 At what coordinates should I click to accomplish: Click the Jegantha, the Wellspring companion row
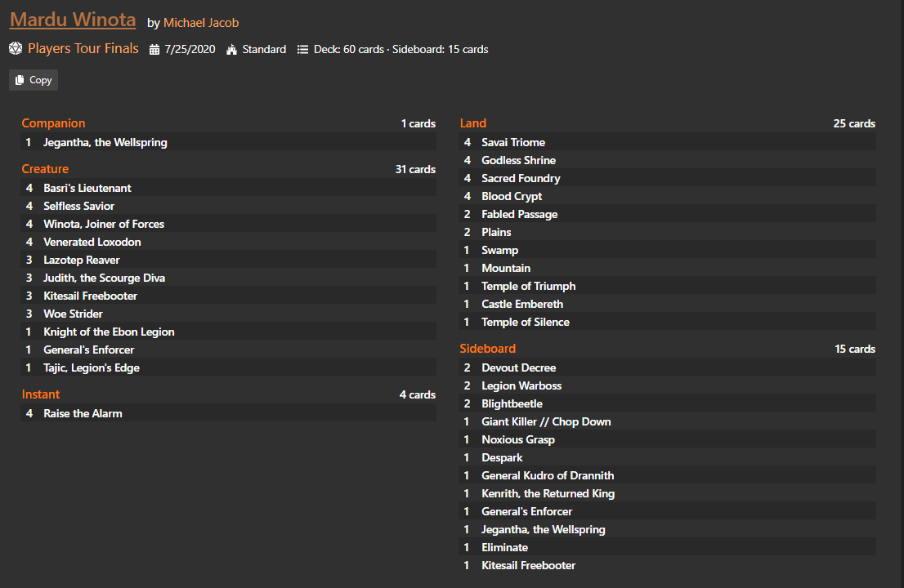point(228,142)
